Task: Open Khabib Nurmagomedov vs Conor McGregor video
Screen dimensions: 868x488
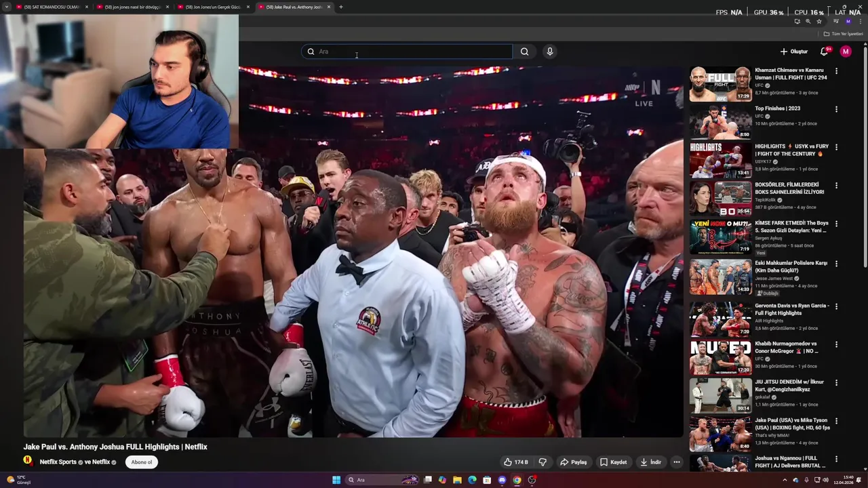Action: click(786, 347)
